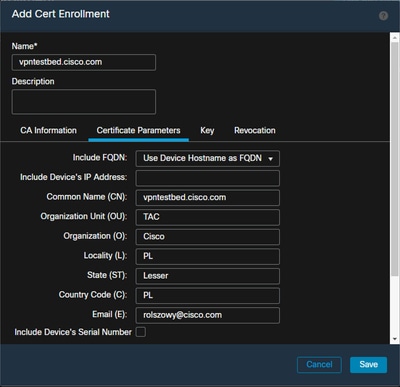Click the Organization (O) field
This screenshot has width=400, height=387.
[208, 237]
